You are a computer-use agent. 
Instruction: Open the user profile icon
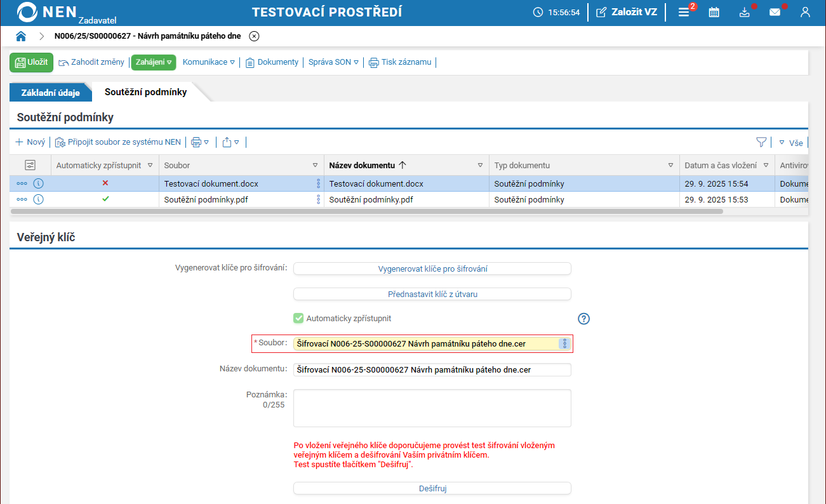pyautogui.click(x=805, y=12)
